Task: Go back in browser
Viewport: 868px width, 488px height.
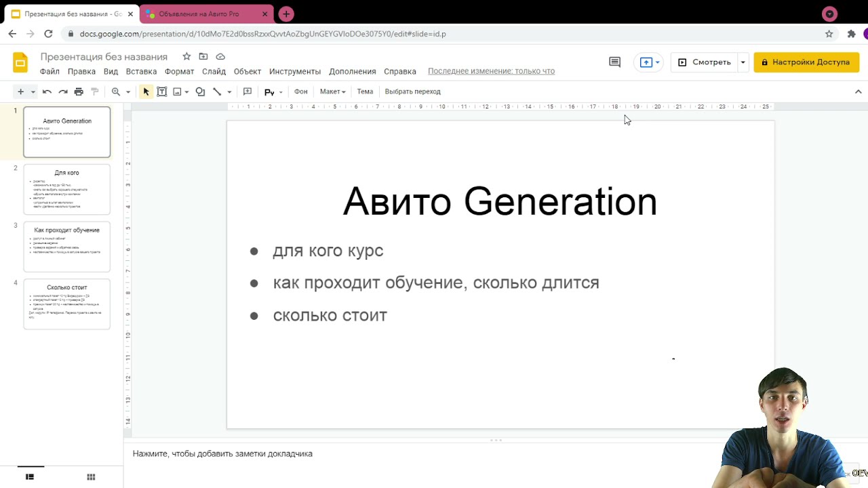Action: (x=12, y=34)
